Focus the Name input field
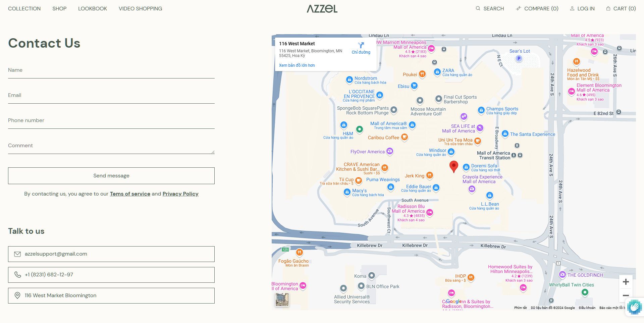 point(111,70)
